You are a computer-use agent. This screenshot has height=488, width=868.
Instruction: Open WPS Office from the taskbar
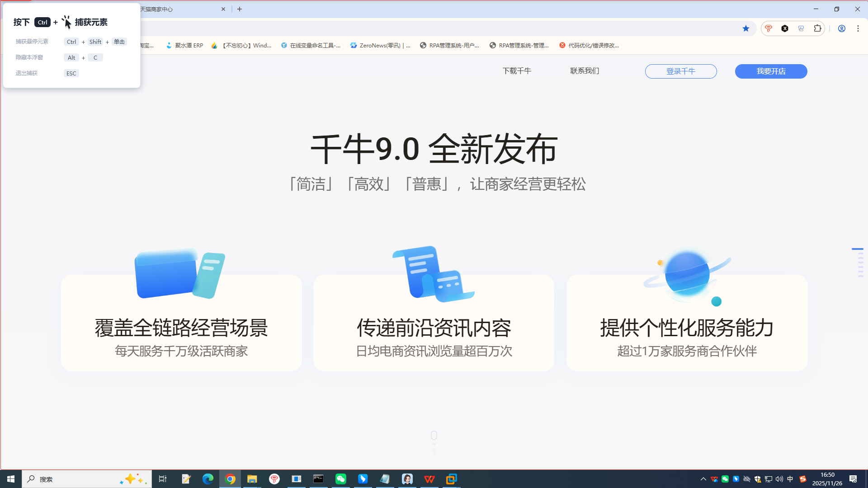(429, 479)
